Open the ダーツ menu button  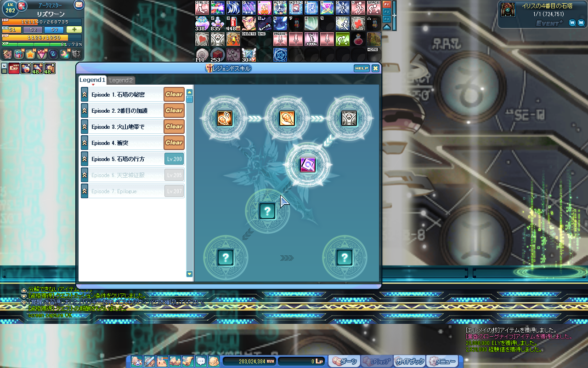pos(344,361)
